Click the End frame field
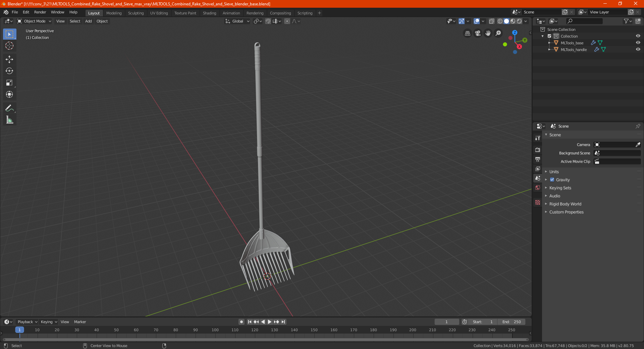This screenshot has width=644, height=349. click(x=511, y=322)
